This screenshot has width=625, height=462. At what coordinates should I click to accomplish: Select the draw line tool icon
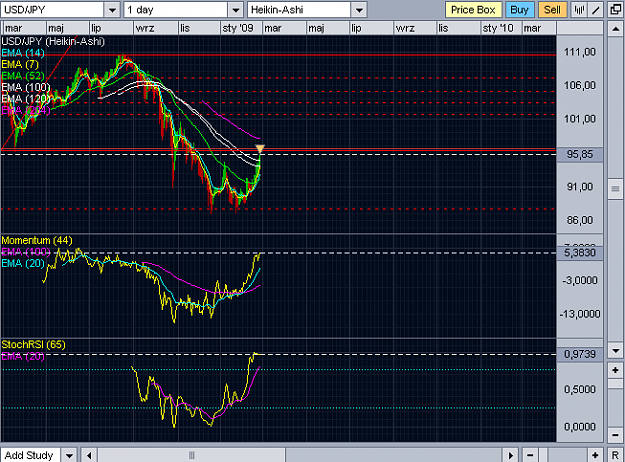(x=595, y=10)
